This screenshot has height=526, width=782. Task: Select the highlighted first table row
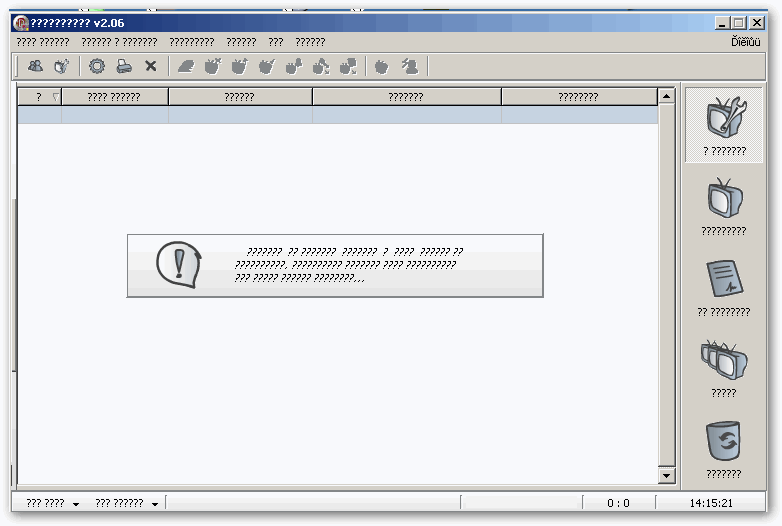coord(337,115)
